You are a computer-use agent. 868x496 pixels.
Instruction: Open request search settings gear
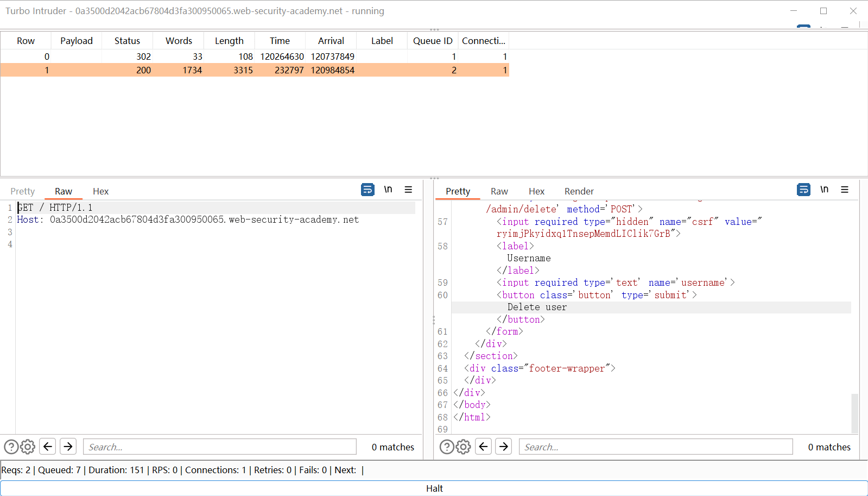pyautogui.click(x=28, y=447)
